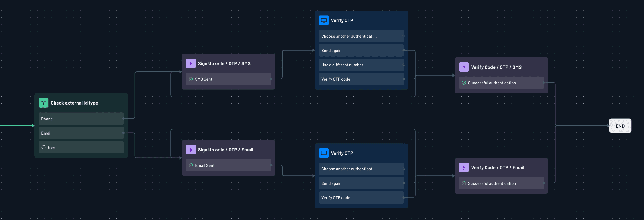Click the output connector on the Phone condition

pos(123,118)
